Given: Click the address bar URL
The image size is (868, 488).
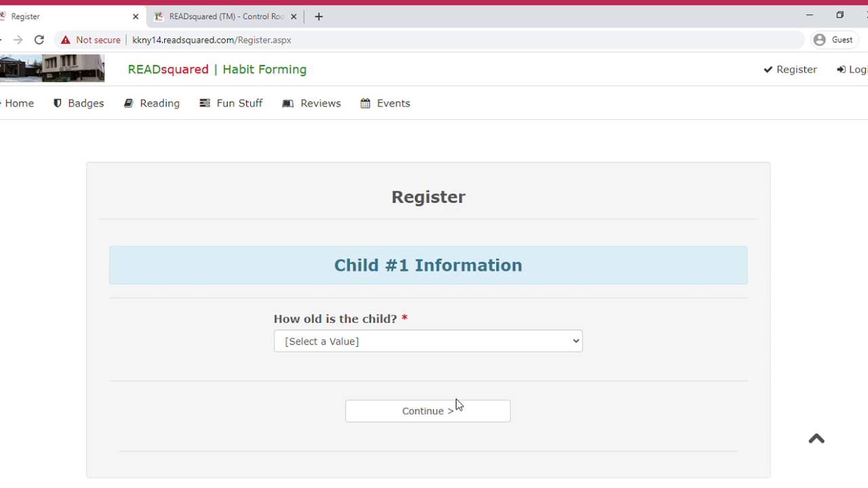Looking at the screenshot, I should pyautogui.click(x=212, y=40).
